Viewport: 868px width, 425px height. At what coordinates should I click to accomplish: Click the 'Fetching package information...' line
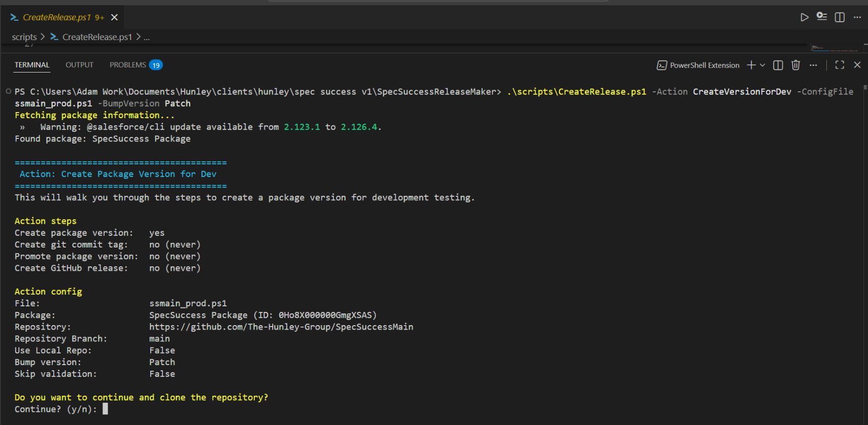click(x=94, y=115)
